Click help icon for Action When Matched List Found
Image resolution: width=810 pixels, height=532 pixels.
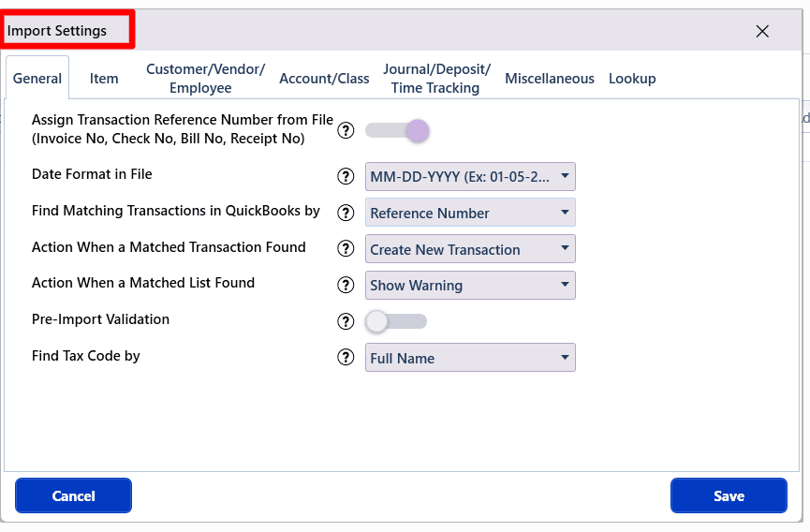coord(346,285)
